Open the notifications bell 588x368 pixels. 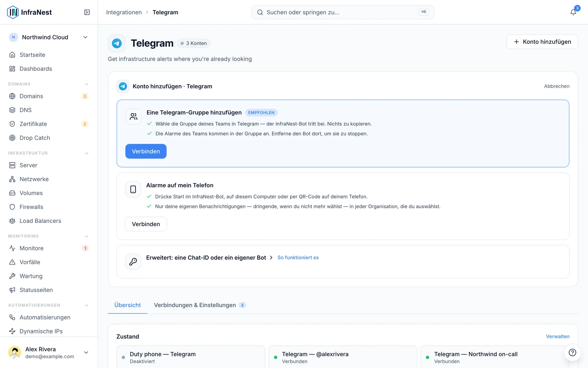pyautogui.click(x=573, y=12)
